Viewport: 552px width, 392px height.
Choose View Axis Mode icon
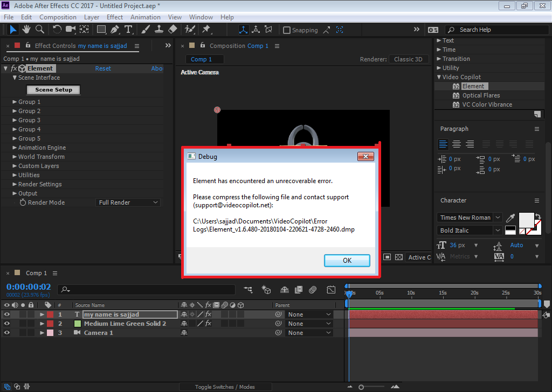coord(268,30)
